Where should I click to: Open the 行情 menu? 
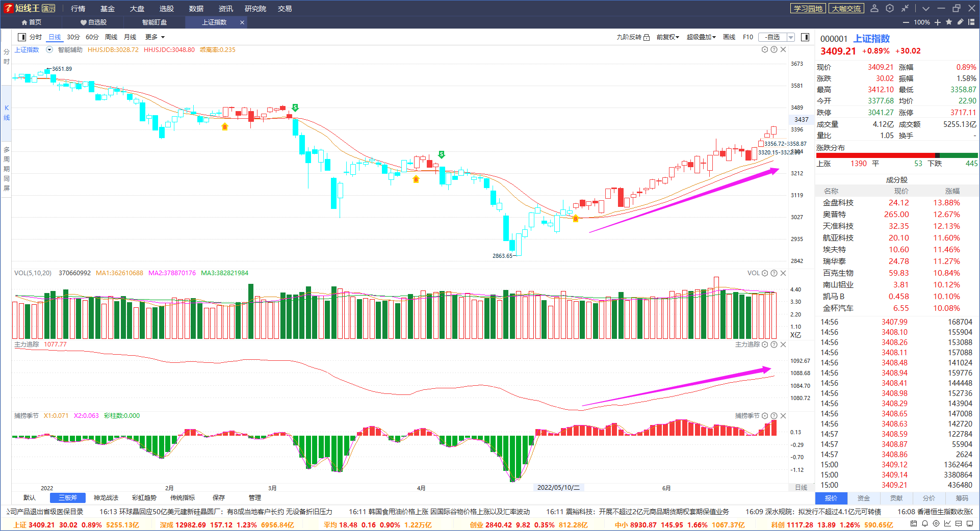pos(78,9)
